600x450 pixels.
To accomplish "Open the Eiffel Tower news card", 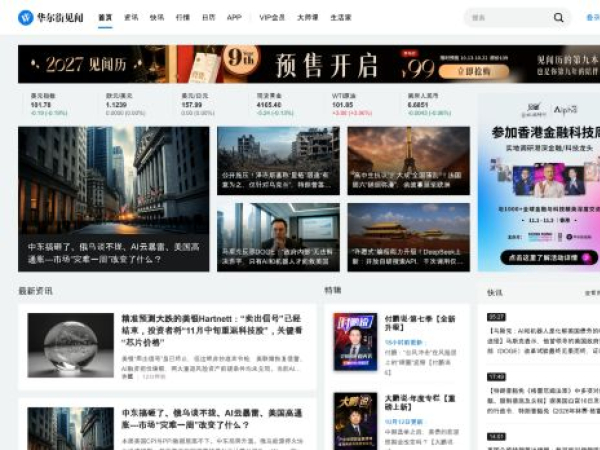I will click(x=408, y=161).
